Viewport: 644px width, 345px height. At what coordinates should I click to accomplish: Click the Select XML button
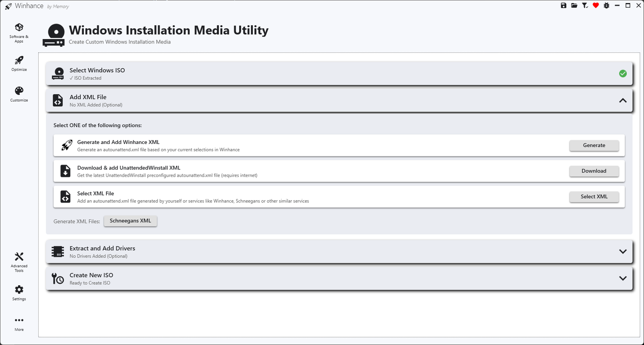click(x=594, y=196)
